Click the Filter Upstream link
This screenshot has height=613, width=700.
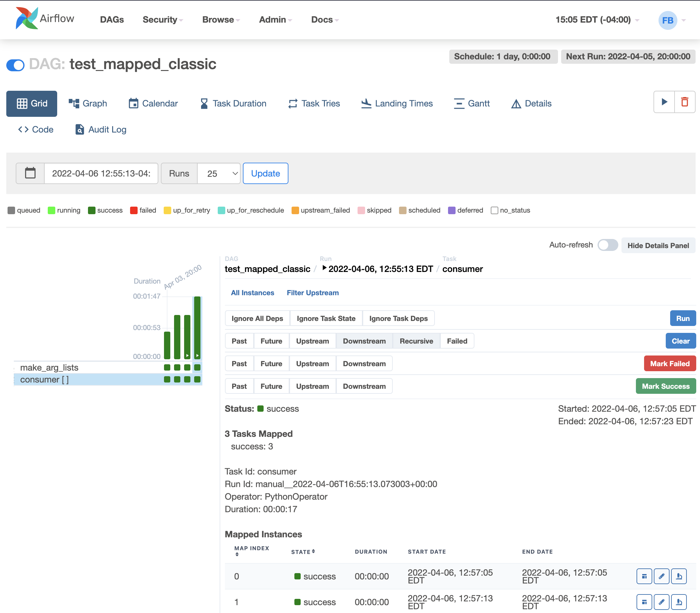pyautogui.click(x=313, y=293)
